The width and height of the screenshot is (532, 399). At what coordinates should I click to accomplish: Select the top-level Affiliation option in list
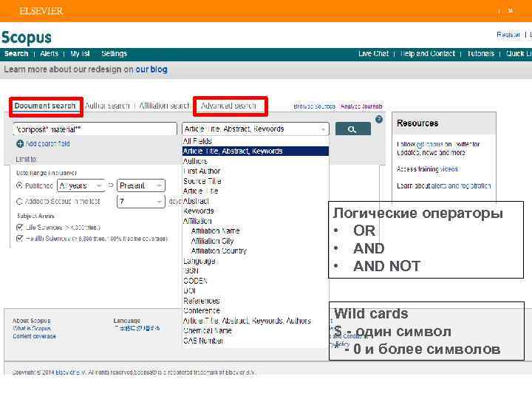coord(197,221)
